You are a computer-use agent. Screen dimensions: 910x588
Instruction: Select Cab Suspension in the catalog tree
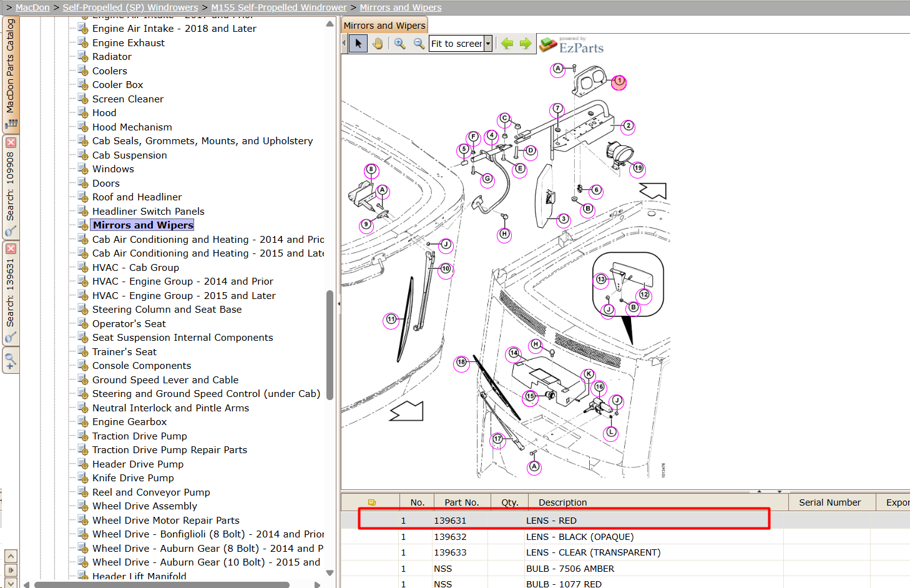tap(130, 155)
